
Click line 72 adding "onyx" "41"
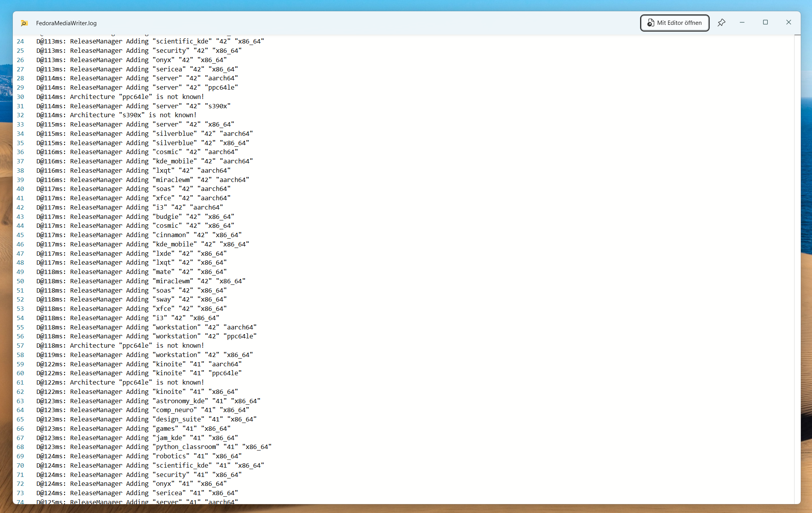132,484
